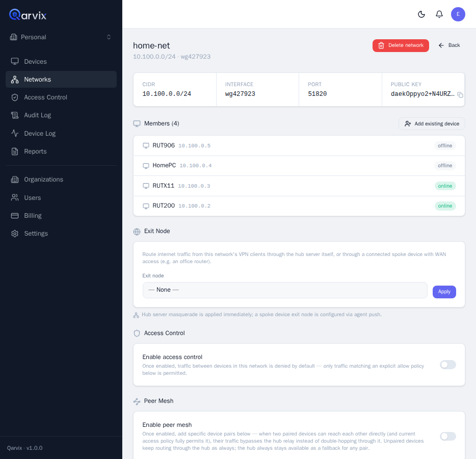Go back using the Back button
The image size is (476, 459).
coord(449,45)
